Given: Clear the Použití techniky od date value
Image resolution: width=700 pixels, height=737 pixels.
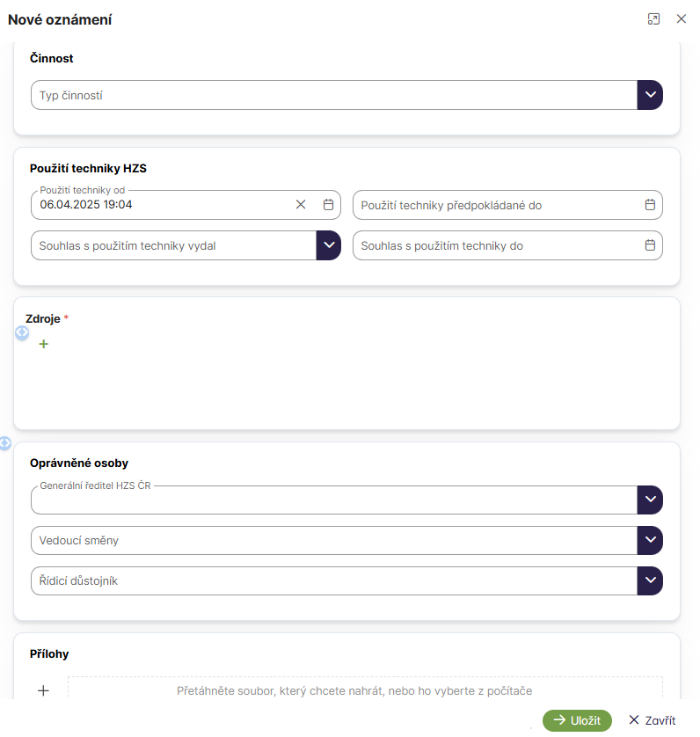Looking at the screenshot, I should point(301,205).
